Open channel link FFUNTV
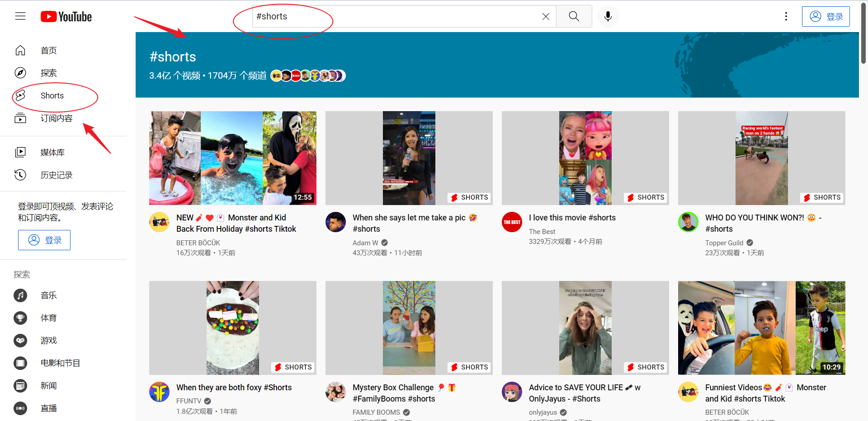 pos(189,401)
